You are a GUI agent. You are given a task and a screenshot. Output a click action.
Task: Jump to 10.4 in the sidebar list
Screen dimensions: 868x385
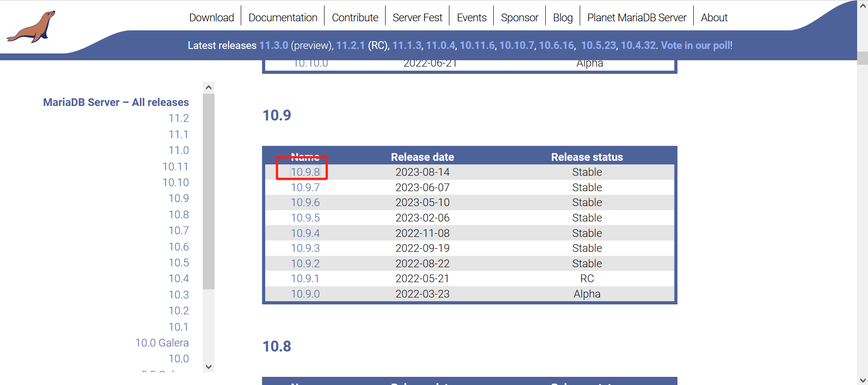click(179, 279)
